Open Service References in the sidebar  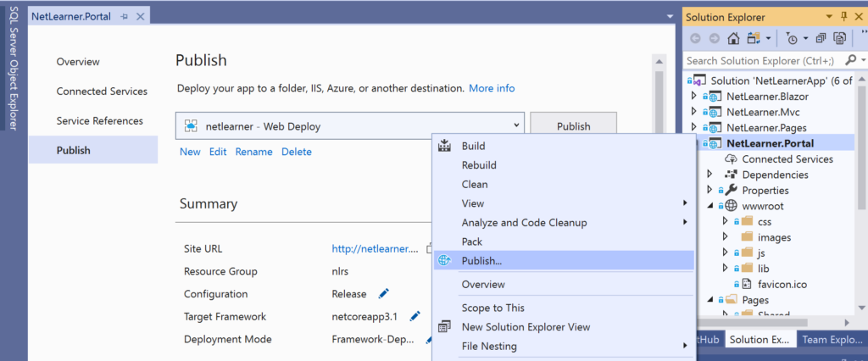pos(100,120)
